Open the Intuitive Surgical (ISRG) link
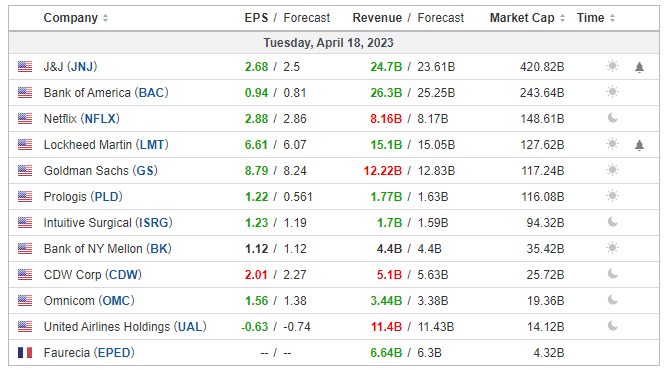Screen dimensions: 669x370 tap(108, 223)
